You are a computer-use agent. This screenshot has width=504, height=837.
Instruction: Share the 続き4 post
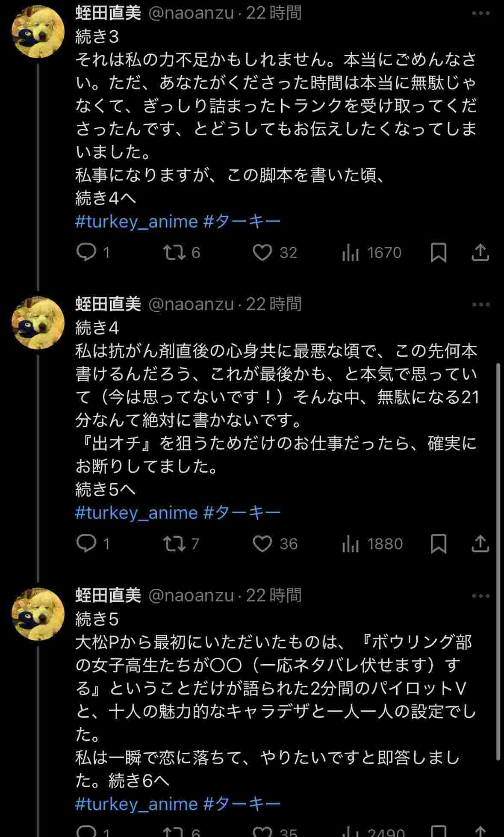click(x=480, y=544)
